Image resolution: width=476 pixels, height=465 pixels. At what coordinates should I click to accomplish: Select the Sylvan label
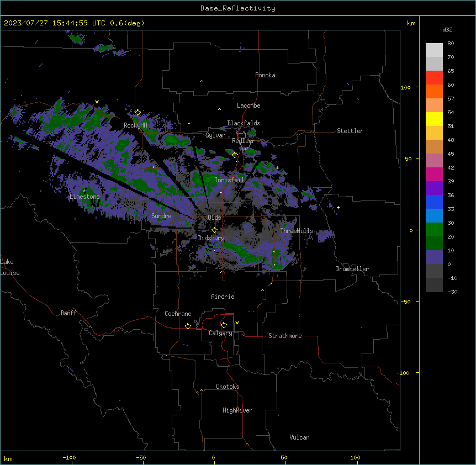pyautogui.click(x=215, y=135)
